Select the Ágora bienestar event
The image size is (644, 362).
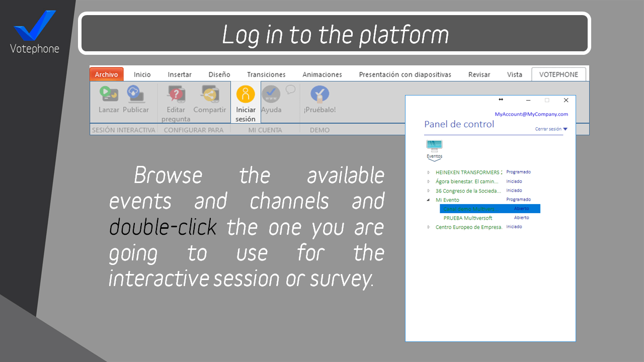click(467, 182)
